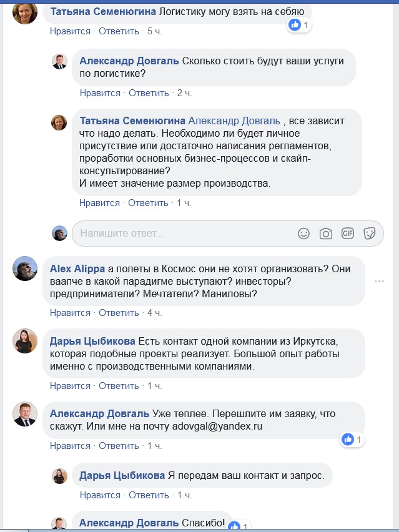This screenshot has width=399, height=532.
Task: Attach a photo using the camera icon
Action: point(326,234)
